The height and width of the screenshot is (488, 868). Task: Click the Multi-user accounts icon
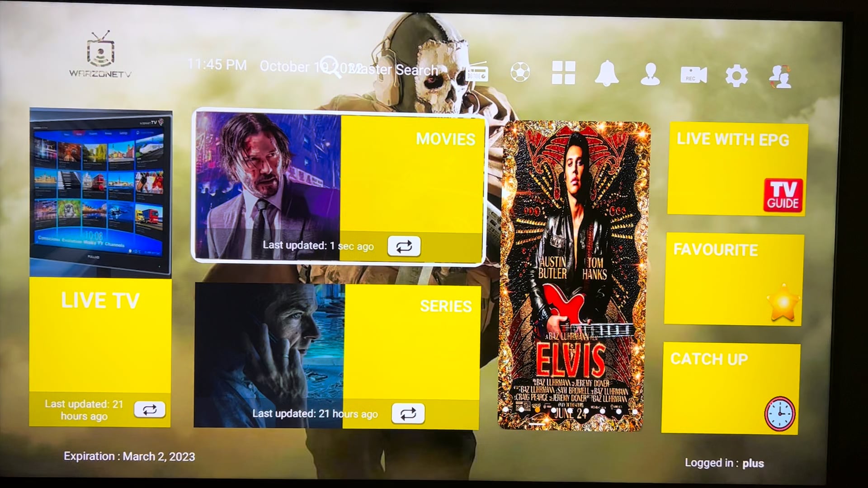[781, 73]
